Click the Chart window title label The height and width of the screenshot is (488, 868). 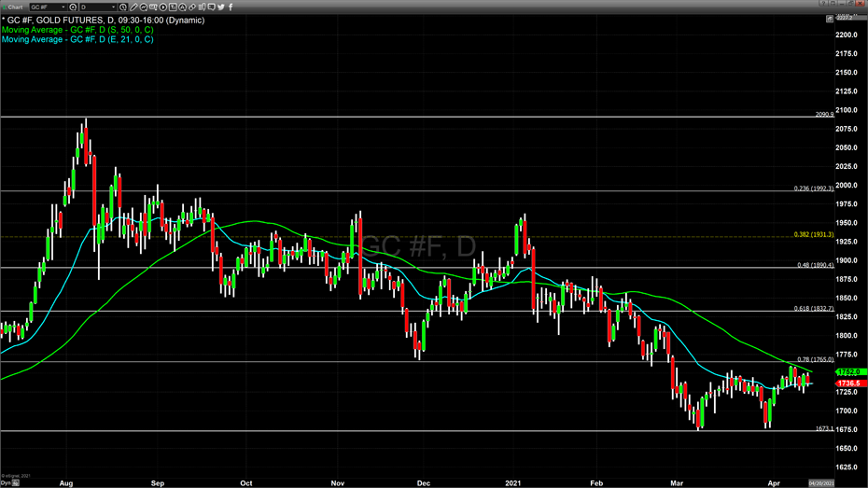(16, 7)
